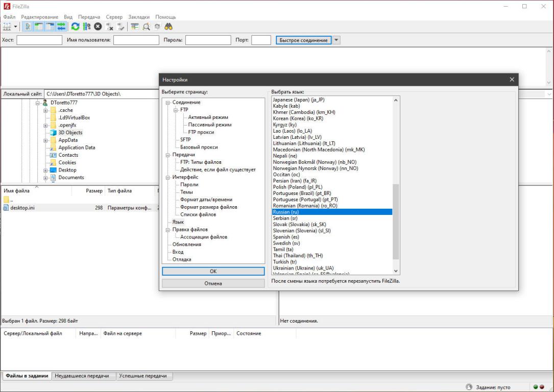Switch to the Успешные передачи tab
Screen dimensions: 554x392
[143, 376]
